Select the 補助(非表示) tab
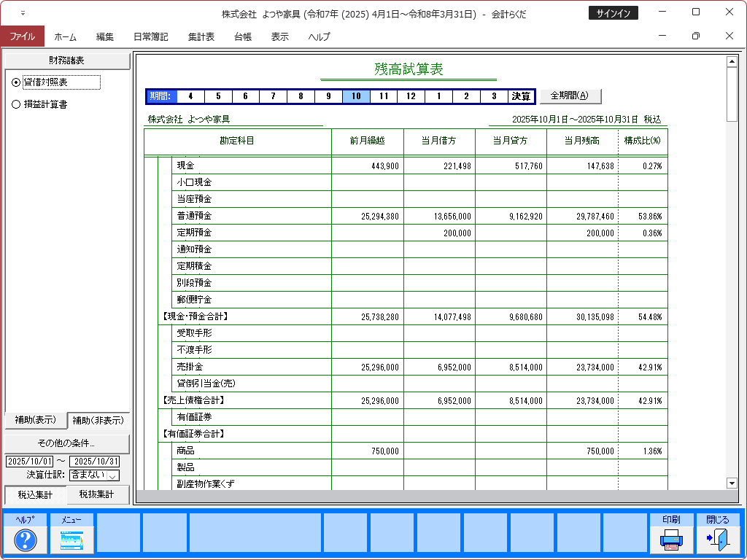The image size is (747, 560). pos(98,420)
